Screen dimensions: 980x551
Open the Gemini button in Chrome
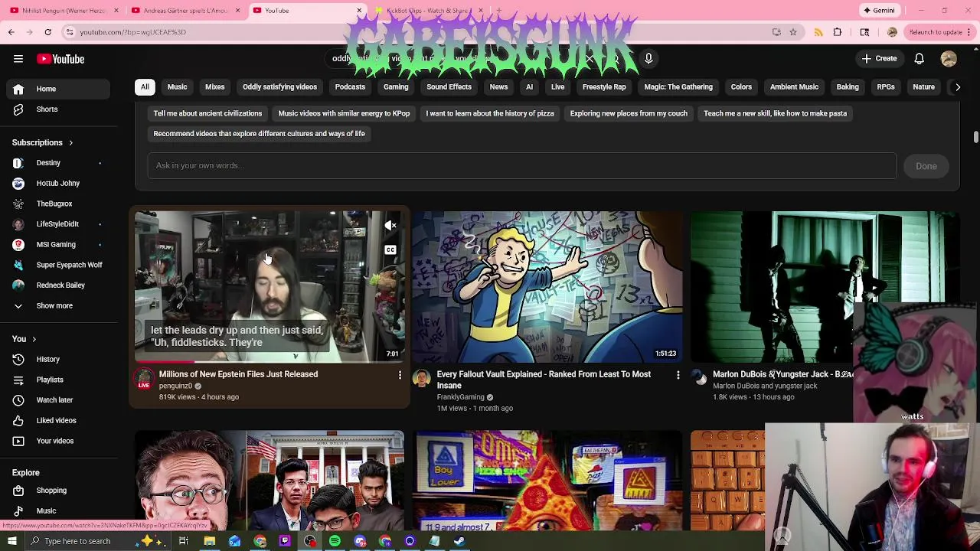point(879,11)
